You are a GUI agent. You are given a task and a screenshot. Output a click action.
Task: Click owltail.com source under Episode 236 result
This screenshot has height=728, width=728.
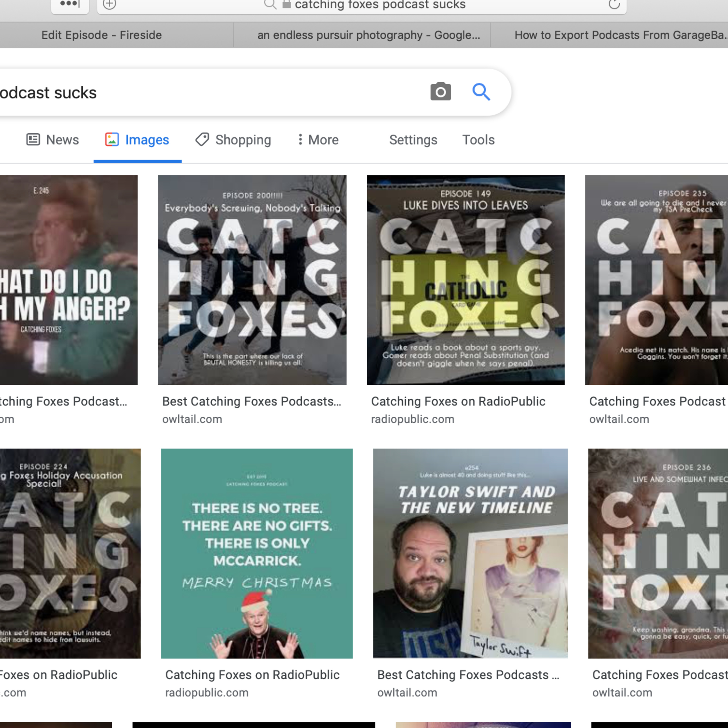pos(622,693)
